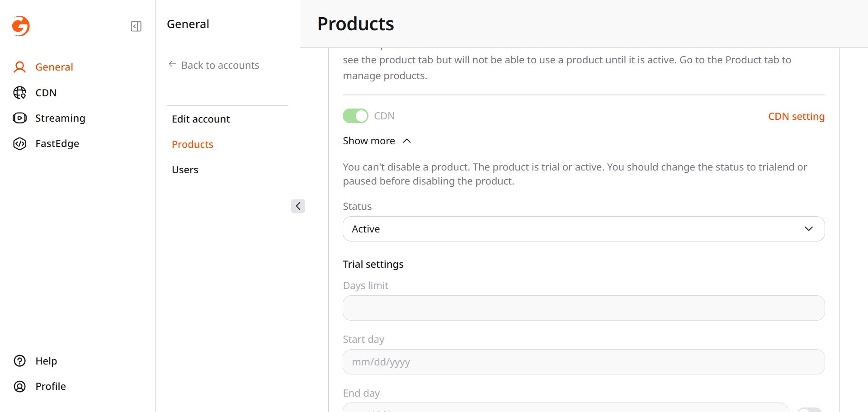The image size is (868, 412).
Task: Open the Status dropdown
Action: pos(584,229)
